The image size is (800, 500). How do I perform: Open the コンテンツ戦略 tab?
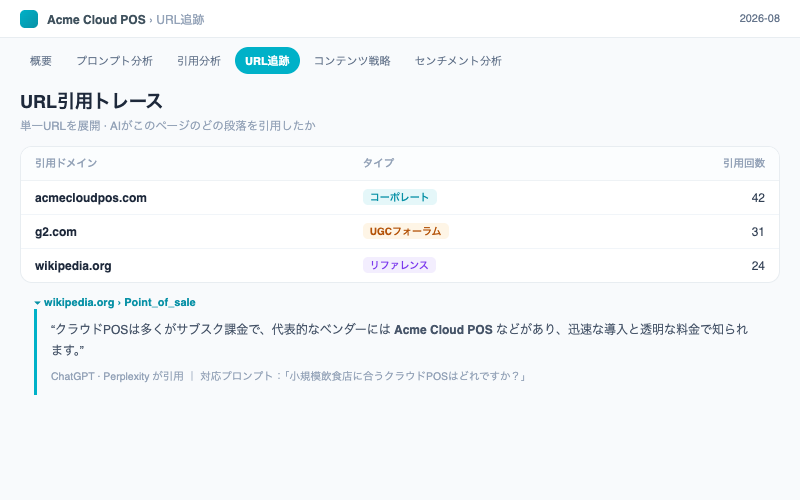click(x=352, y=61)
